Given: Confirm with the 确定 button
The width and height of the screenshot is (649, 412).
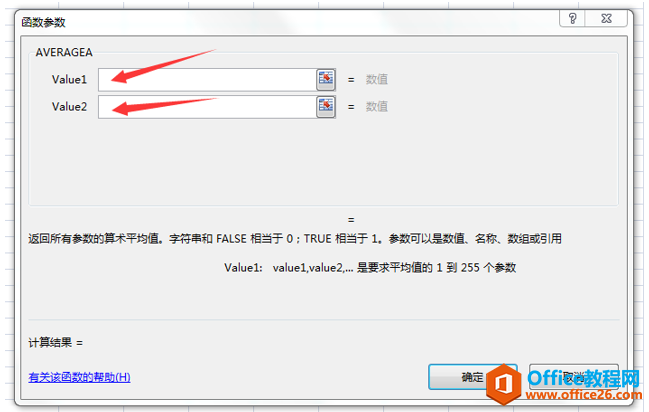Looking at the screenshot, I should 473,377.
